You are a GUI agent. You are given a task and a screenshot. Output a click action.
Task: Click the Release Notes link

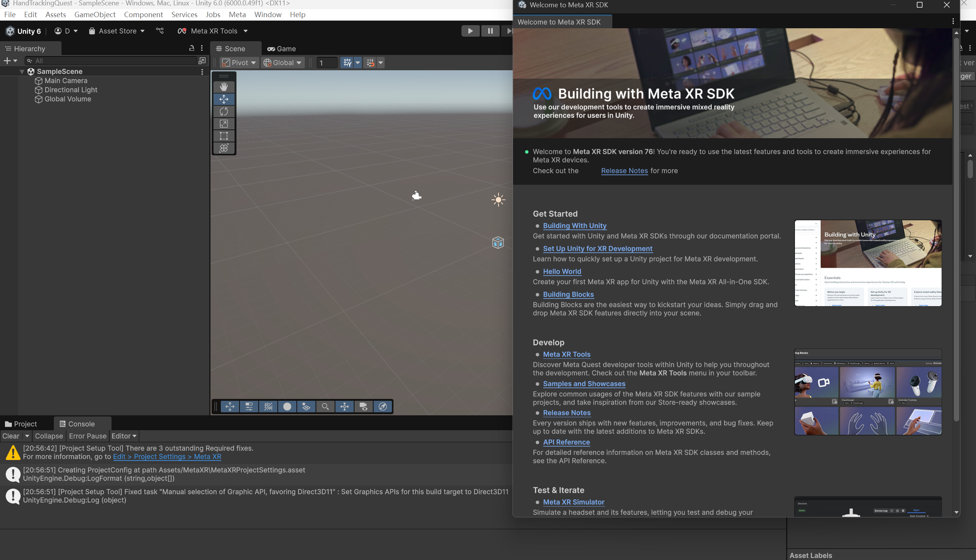tap(624, 171)
